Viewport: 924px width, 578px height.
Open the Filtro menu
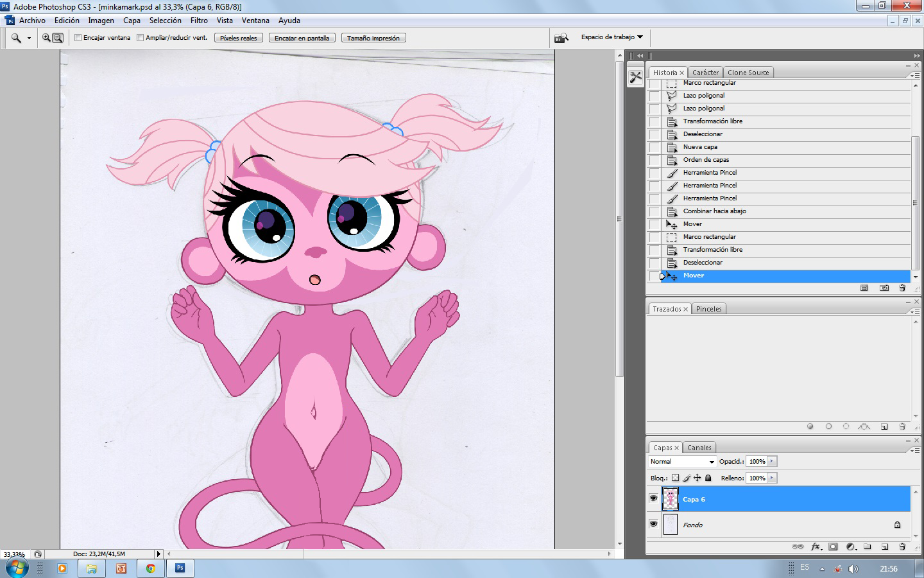click(x=199, y=21)
